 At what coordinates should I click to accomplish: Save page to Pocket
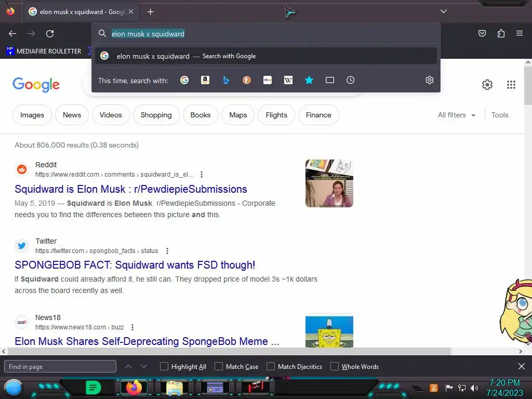(x=482, y=33)
